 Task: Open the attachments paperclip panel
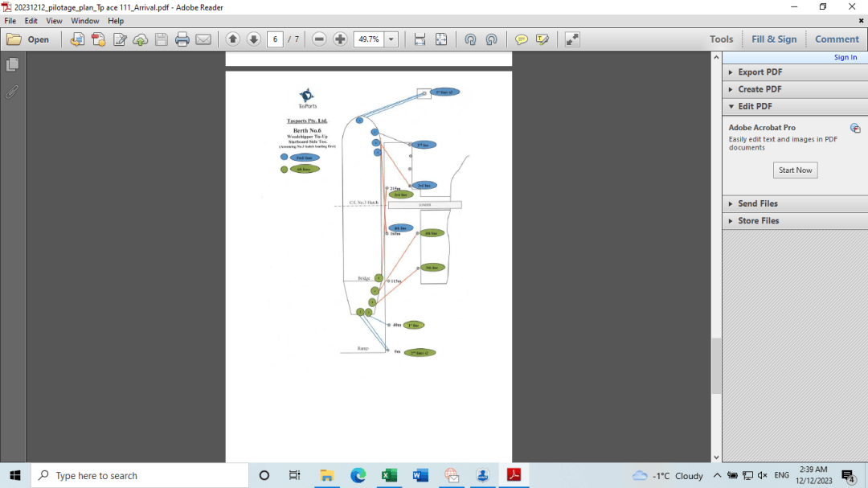coord(12,92)
